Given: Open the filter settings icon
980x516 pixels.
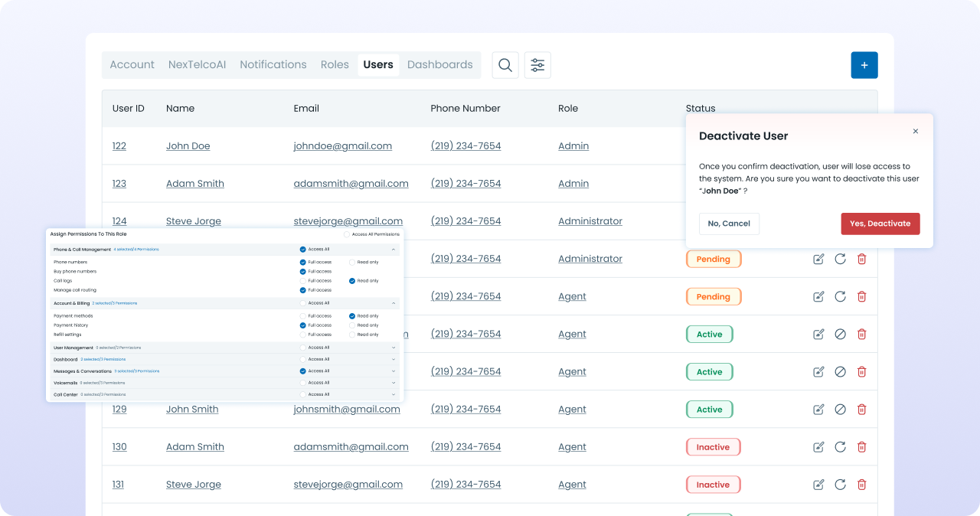Looking at the screenshot, I should click(537, 65).
